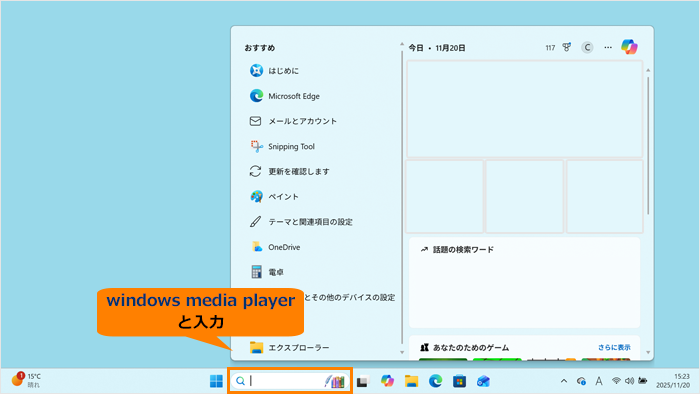Open Snipping Tool icon in recommendations
The width and height of the screenshot is (700, 394).
coord(256,146)
